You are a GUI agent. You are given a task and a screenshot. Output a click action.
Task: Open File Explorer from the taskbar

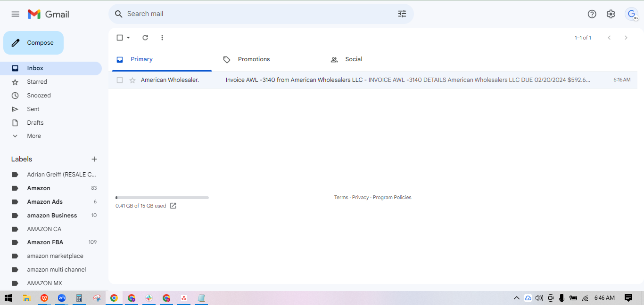tap(27, 298)
